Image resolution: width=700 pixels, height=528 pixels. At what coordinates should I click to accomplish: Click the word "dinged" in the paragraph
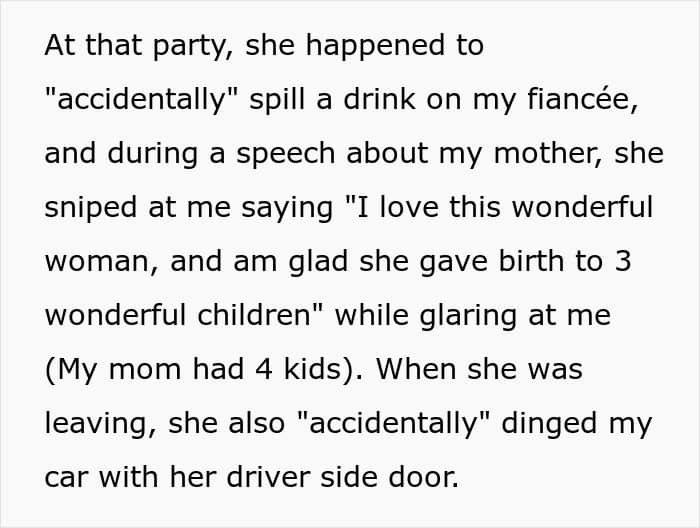(547, 425)
